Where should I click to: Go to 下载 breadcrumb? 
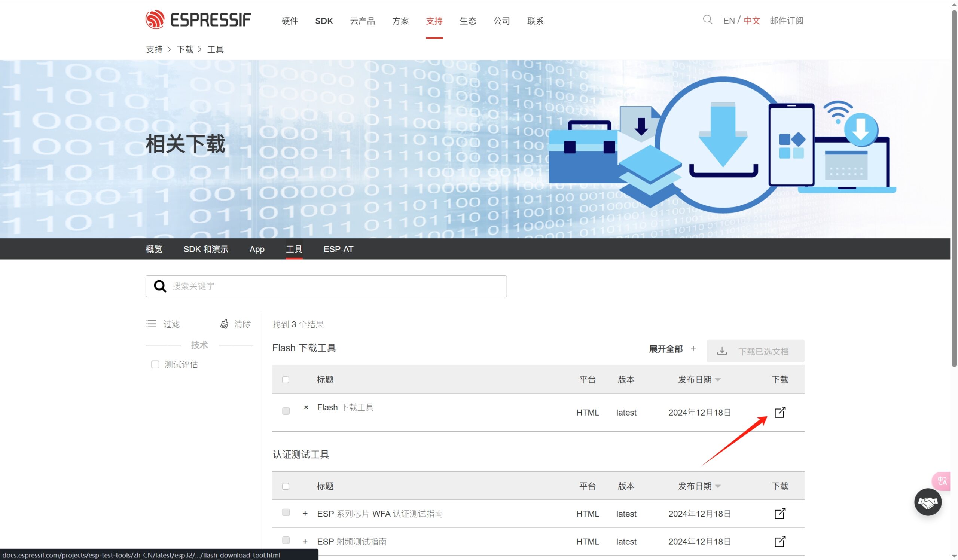click(185, 49)
